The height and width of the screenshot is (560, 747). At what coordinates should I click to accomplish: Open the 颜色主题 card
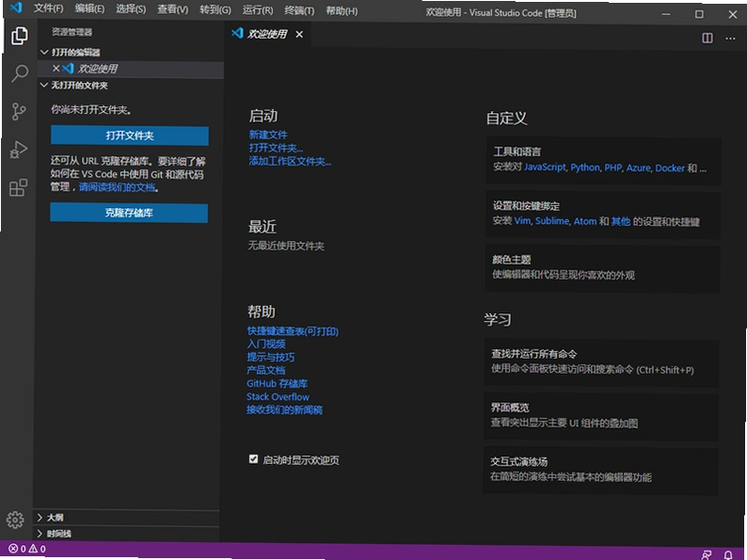point(602,268)
